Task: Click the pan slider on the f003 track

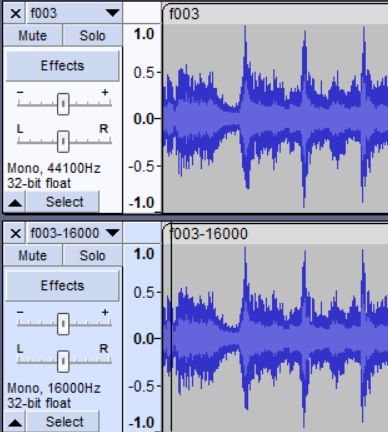Action: [x=63, y=141]
